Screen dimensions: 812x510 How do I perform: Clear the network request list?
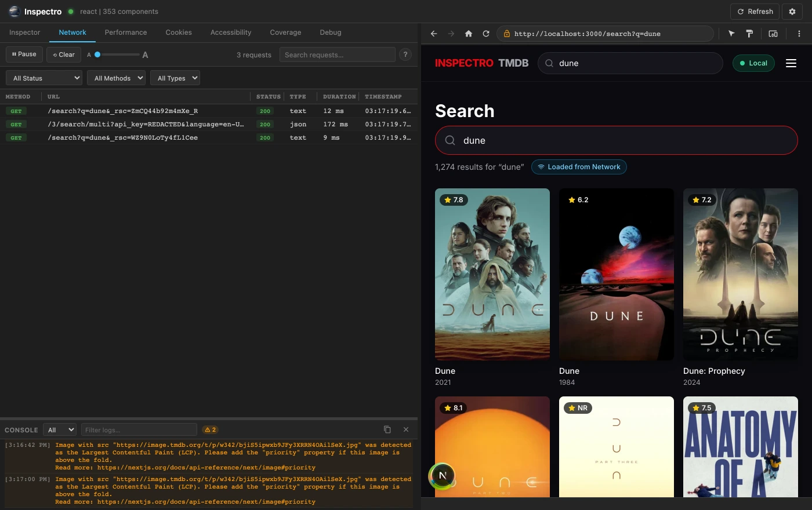click(x=64, y=54)
